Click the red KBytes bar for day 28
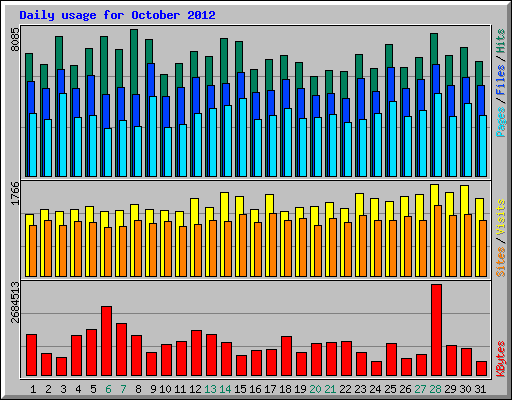The image size is (512, 400). (436, 330)
